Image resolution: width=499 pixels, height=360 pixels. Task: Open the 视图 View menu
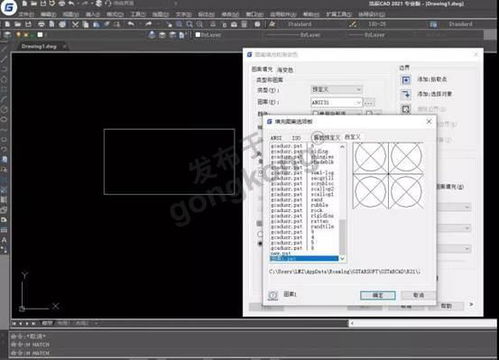71,14
